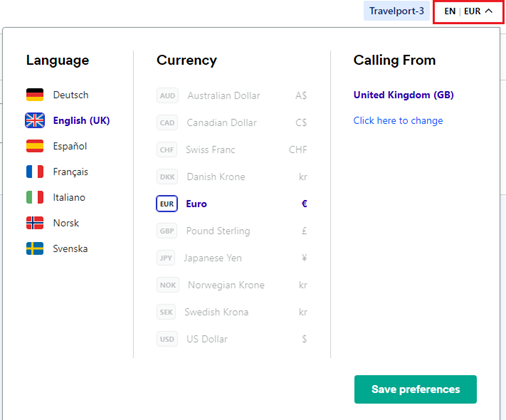Select the German flag icon
This screenshot has height=420, width=506.
pos(35,95)
